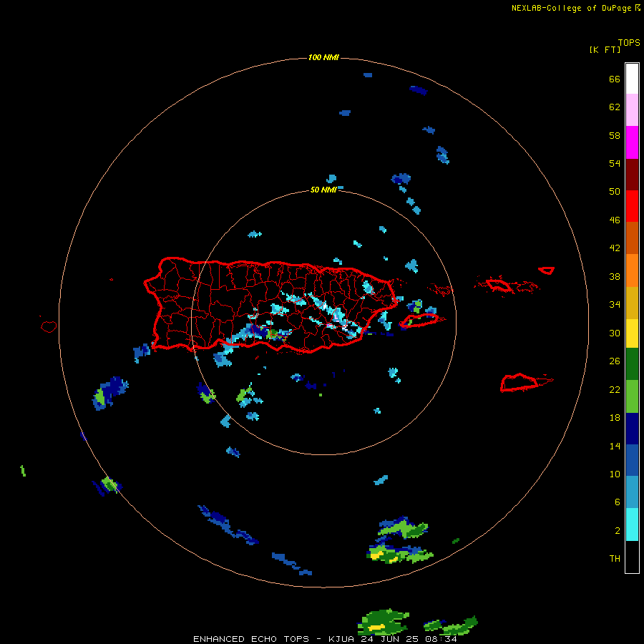Click the navy 14-18 kft legend swatch
Viewport: 644px width, 644px height.
[x=632, y=429]
